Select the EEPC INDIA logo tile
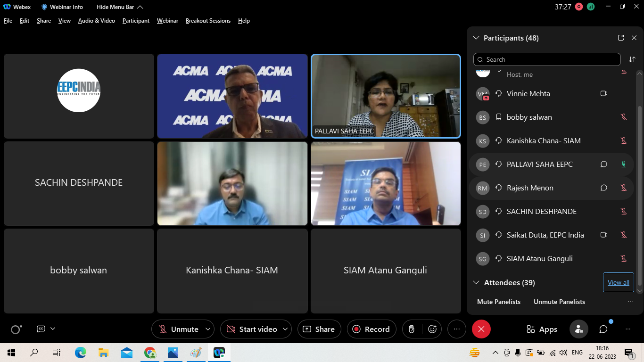644x362 pixels. tap(79, 96)
